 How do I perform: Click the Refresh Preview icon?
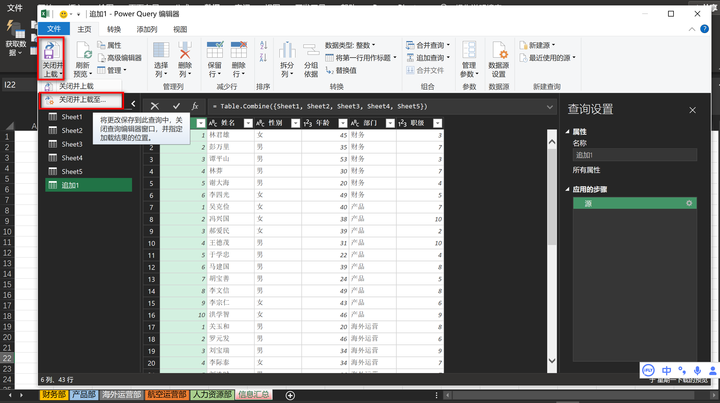[84, 51]
